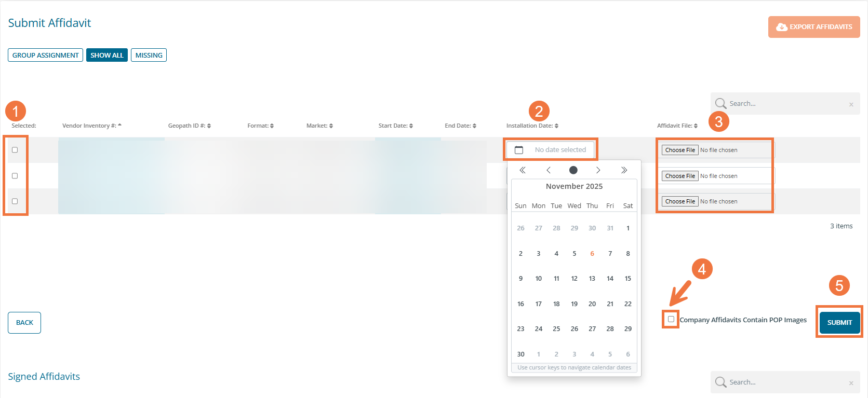Open the Group Assignment view
The height and width of the screenshot is (398, 868).
[x=46, y=55]
